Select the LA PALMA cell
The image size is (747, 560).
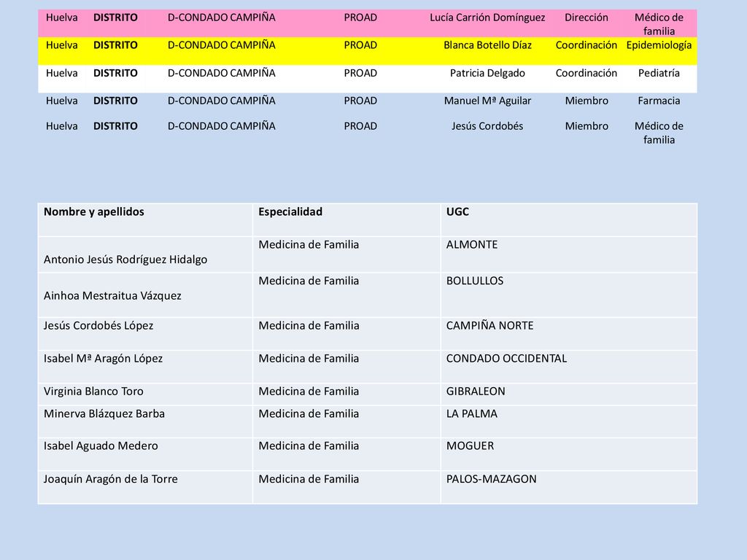point(472,414)
